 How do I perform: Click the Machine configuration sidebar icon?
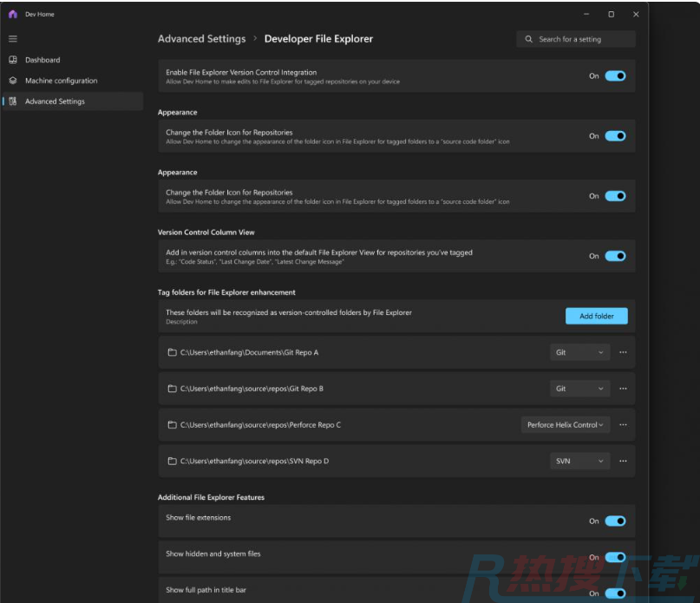tap(13, 81)
